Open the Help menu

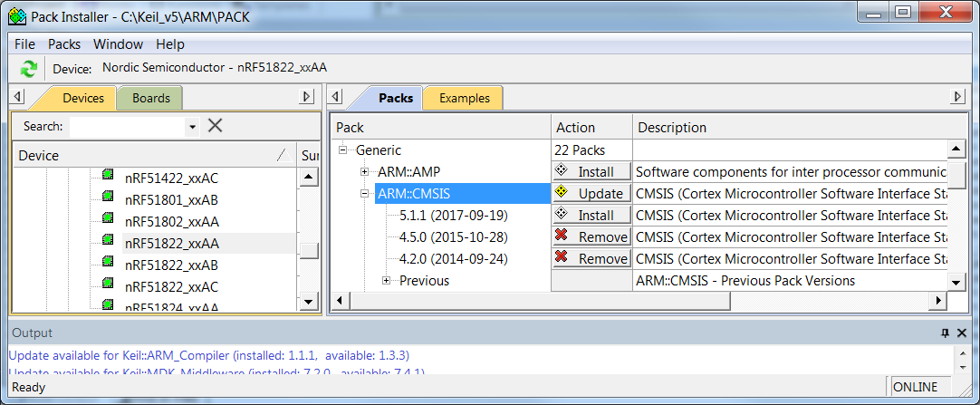[x=170, y=44]
